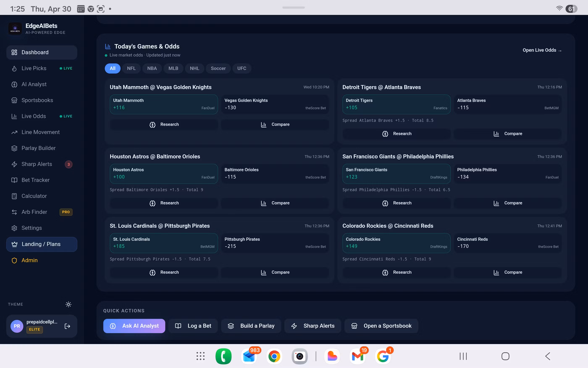Click the log out icon beside the username
This screenshot has height=368, width=588.
67,326
